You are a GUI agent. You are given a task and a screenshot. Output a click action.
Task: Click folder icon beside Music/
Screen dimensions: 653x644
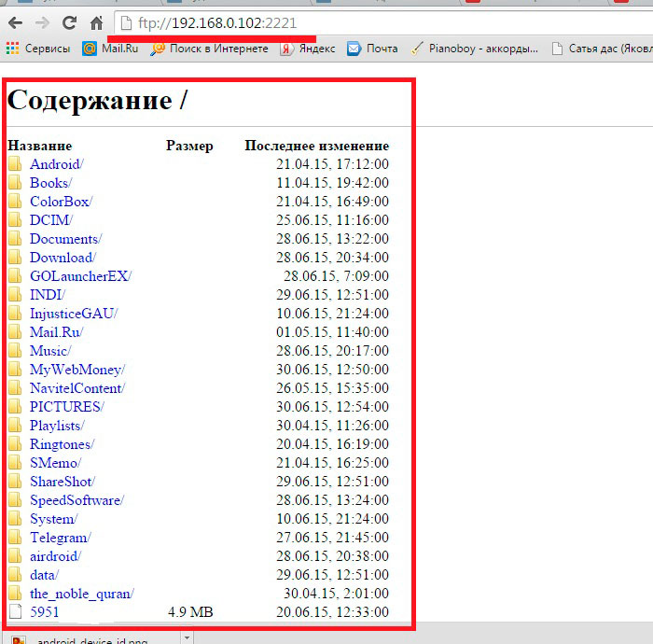tap(15, 350)
